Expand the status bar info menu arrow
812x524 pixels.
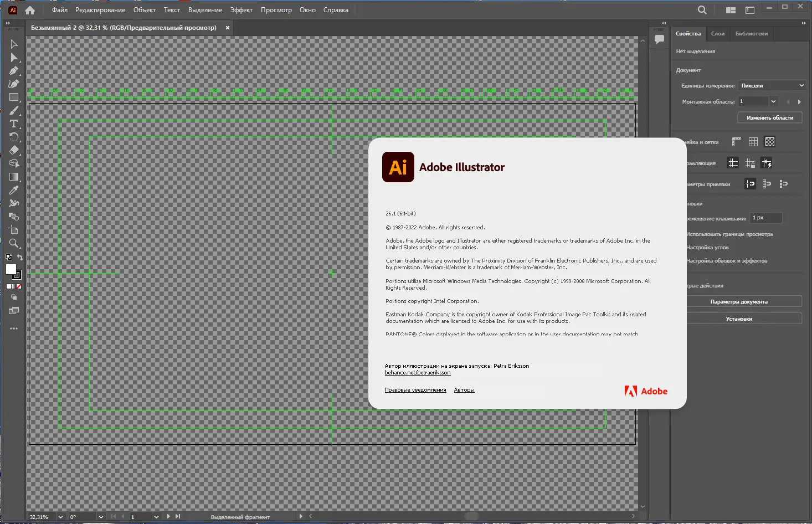click(x=301, y=516)
